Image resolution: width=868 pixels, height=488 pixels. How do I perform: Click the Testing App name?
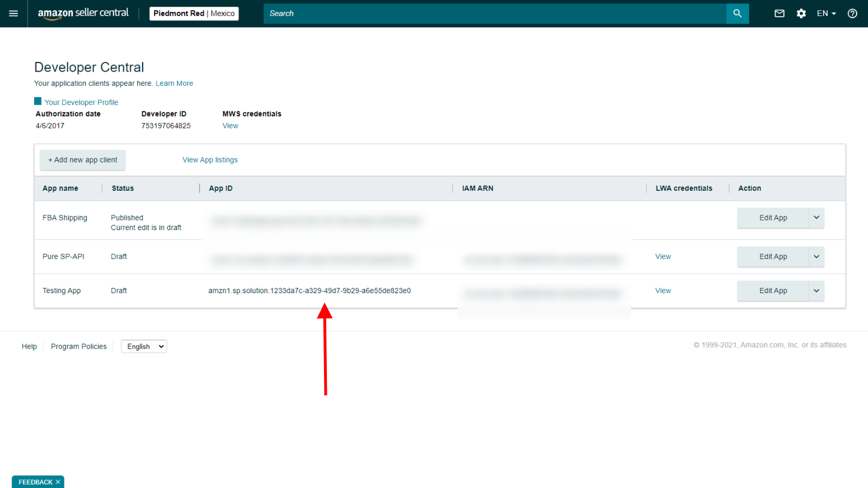pyautogui.click(x=61, y=291)
